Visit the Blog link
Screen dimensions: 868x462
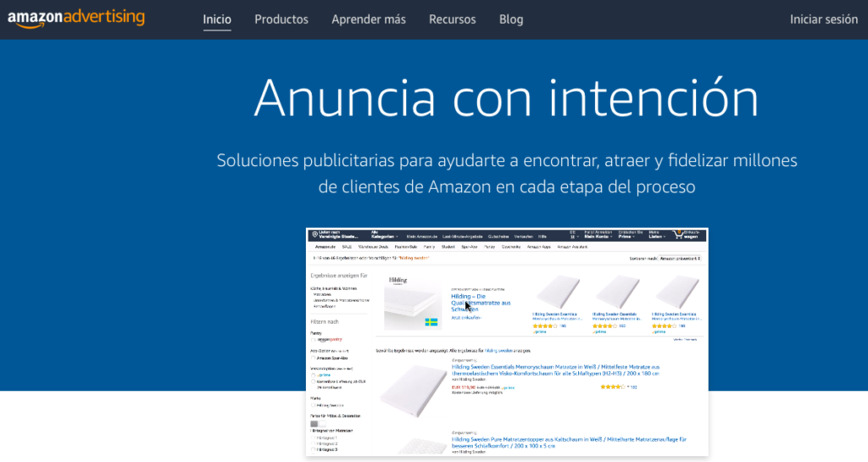pos(511,19)
